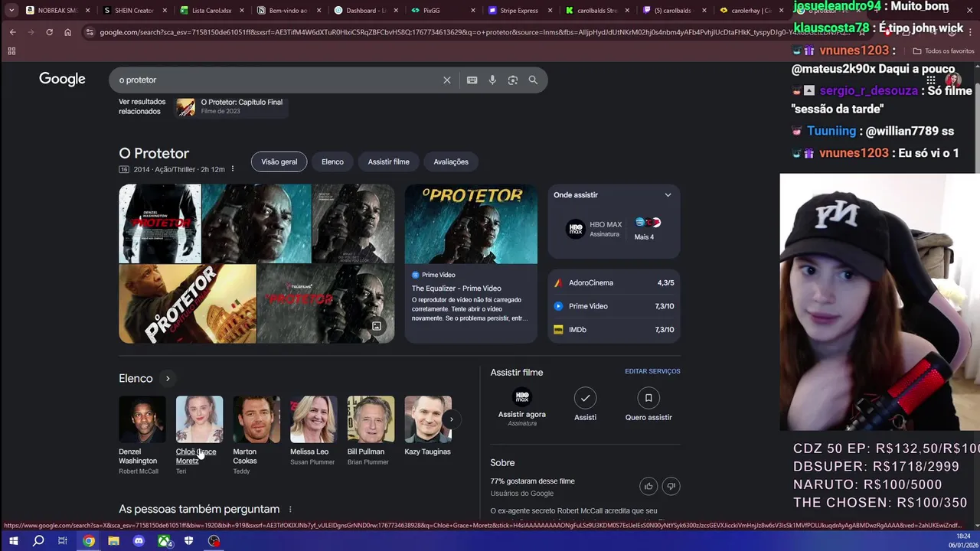Click into the 'o protetor' search field
The image size is (980, 551).
(276, 80)
